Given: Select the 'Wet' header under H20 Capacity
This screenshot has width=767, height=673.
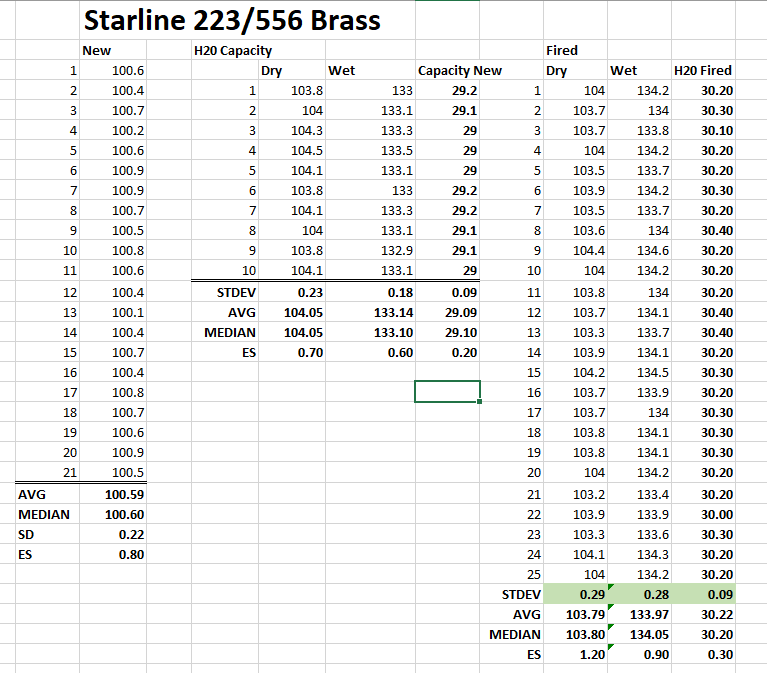Looking at the screenshot, I should [370, 70].
